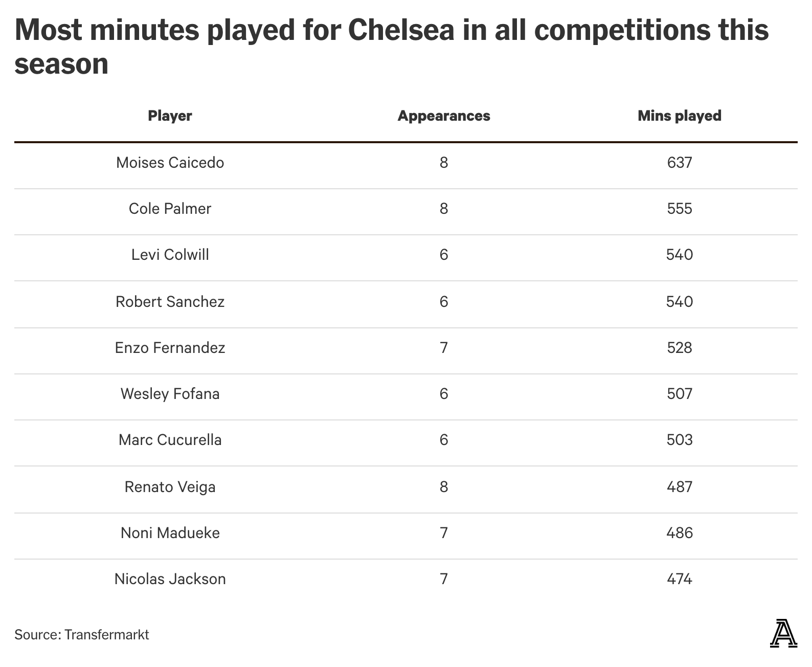Click the Source: Transfermarkt text

point(82,635)
